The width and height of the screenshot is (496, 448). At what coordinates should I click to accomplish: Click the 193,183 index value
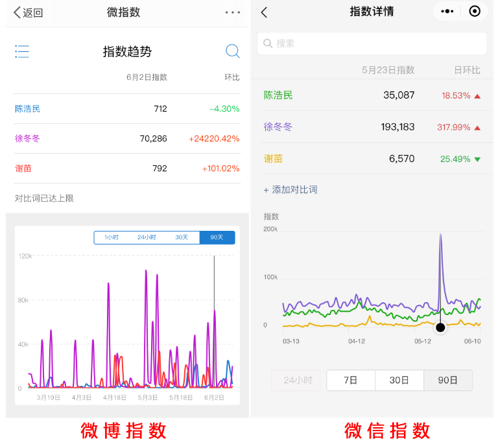[x=397, y=127]
